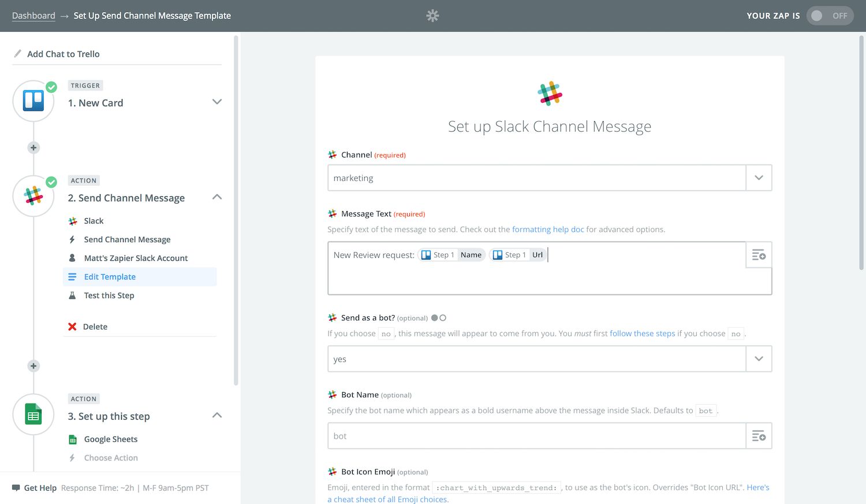Click the Zapier logo in the header
866x504 pixels.
pyautogui.click(x=432, y=16)
